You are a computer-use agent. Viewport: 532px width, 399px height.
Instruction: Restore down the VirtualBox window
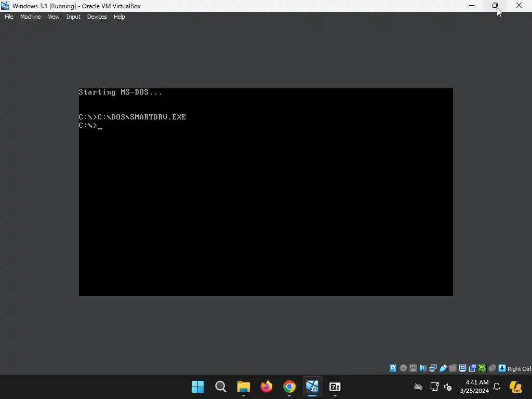[495, 5]
